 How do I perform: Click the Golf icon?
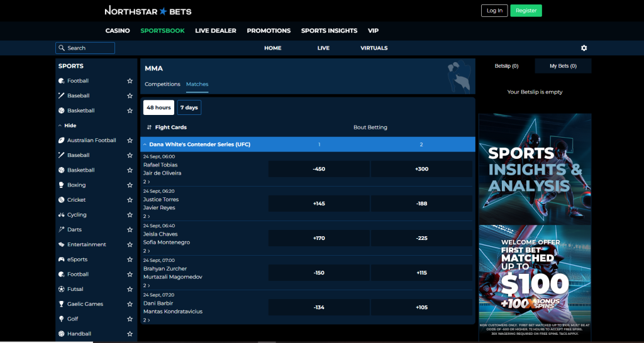pyautogui.click(x=61, y=318)
